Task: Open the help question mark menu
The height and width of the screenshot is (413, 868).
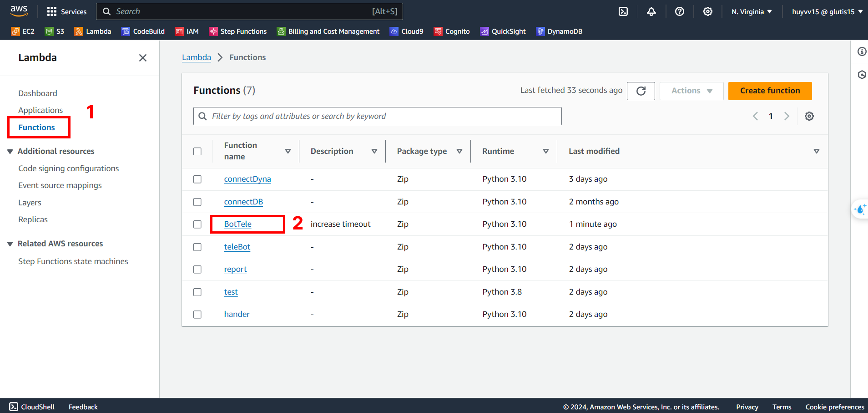Action: click(x=680, y=11)
